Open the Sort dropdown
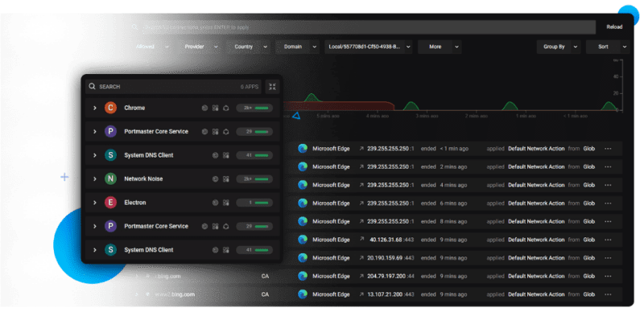This screenshot has height=312, width=644. [x=608, y=47]
